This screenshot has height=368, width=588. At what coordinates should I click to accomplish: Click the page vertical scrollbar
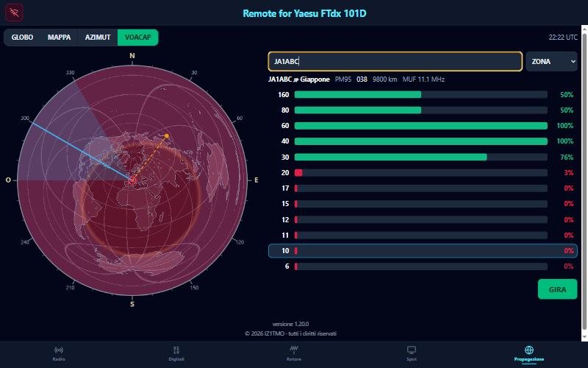(584, 183)
